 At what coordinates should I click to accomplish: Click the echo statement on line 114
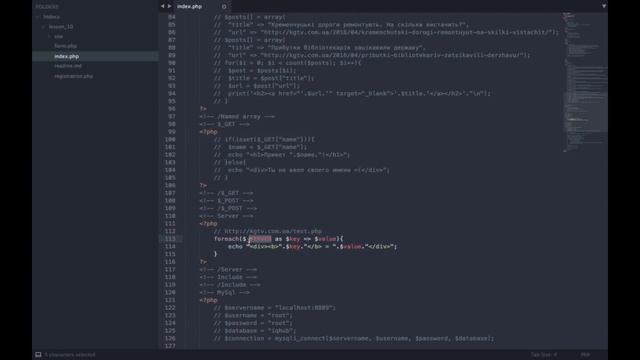click(x=312, y=247)
